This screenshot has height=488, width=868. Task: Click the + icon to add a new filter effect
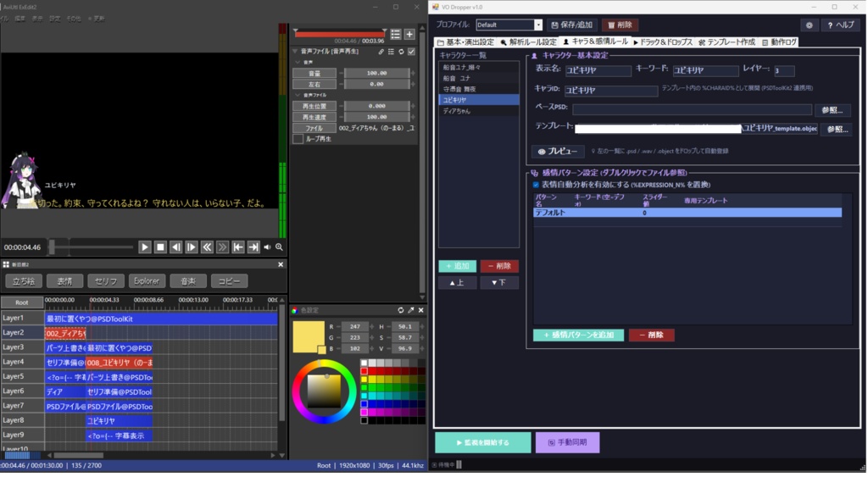pos(409,34)
